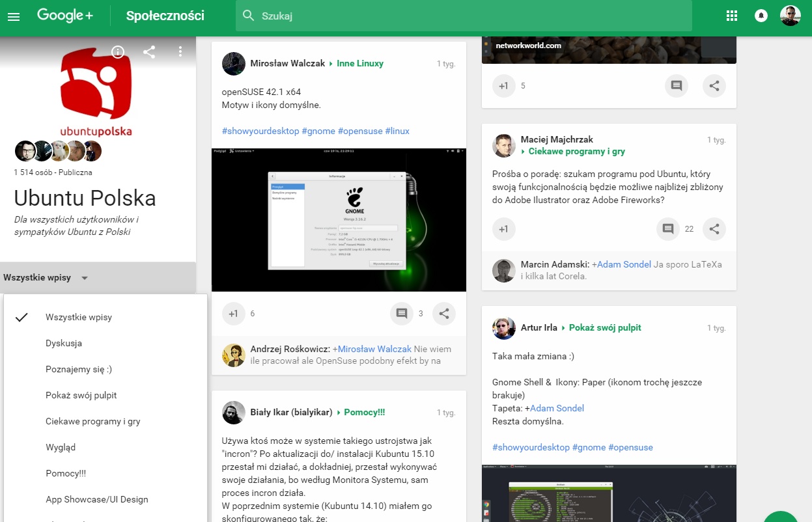Open +Adam Sondel mention in Marcin Adamski's comment

tap(621, 264)
